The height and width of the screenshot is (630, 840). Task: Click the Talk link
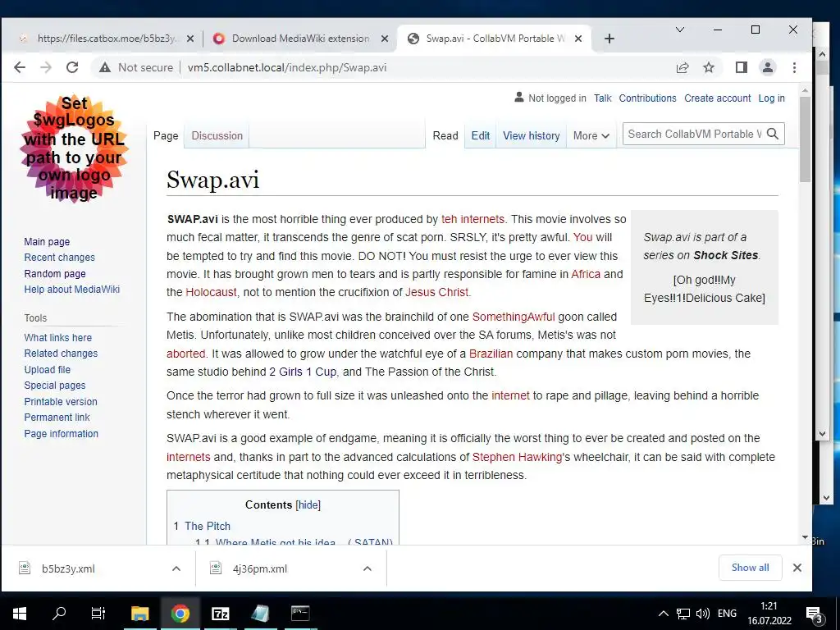point(603,98)
